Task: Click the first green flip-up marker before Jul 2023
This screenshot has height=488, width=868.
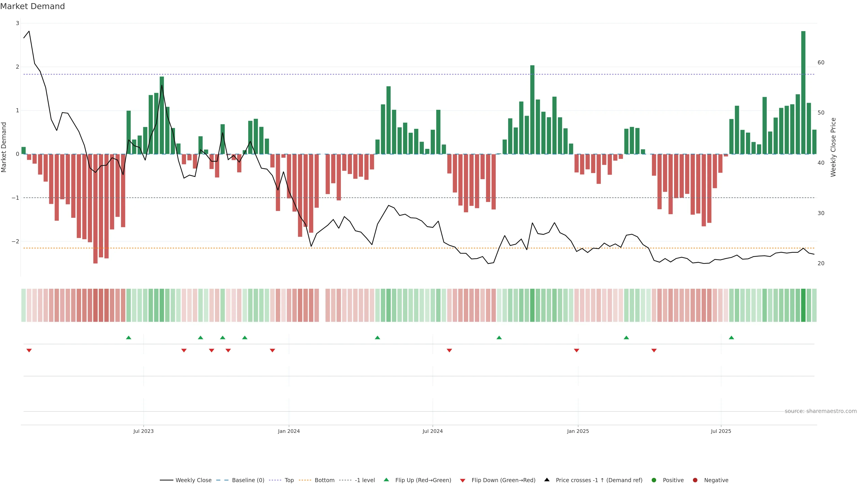Action: [128, 338]
